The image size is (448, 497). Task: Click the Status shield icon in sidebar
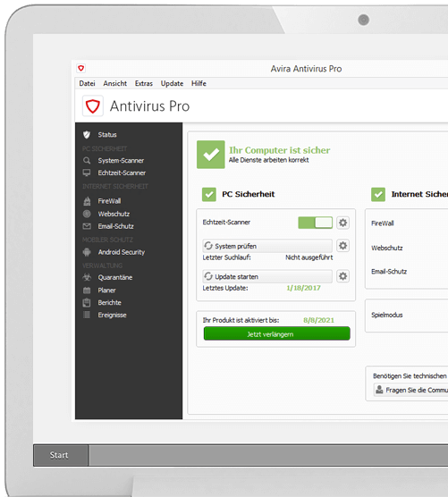87,135
